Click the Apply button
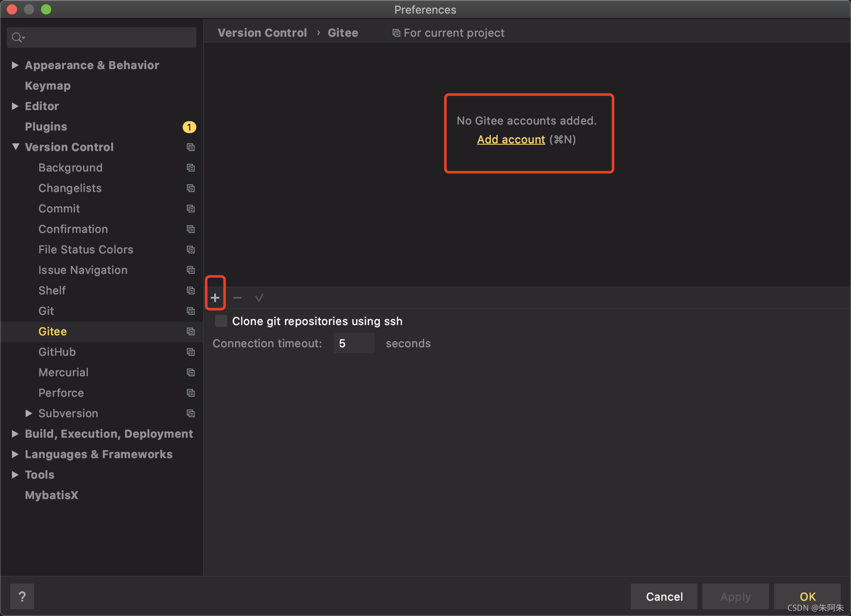This screenshot has height=616, width=851. click(x=736, y=596)
